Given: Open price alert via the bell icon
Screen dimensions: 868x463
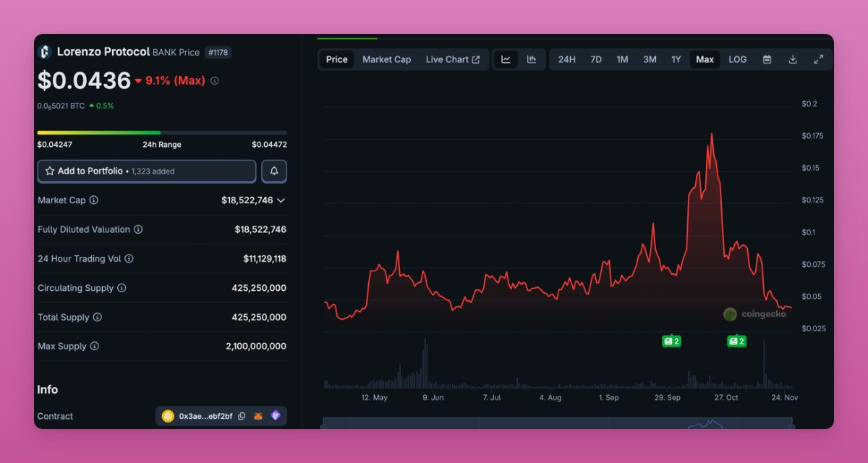Looking at the screenshot, I should [x=274, y=171].
